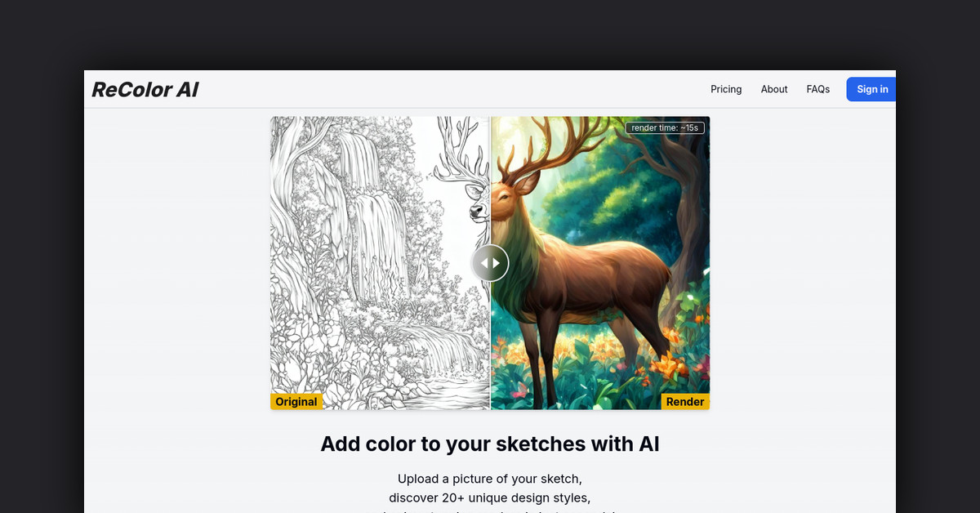The width and height of the screenshot is (980, 513).
Task: Select the yellow Original label
Action: (296, 401)
